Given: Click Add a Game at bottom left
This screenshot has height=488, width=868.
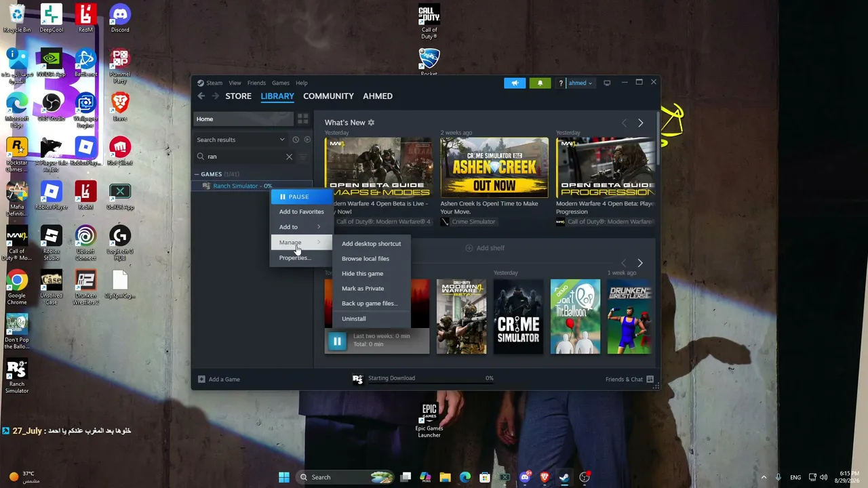Looking at the screenshot, I should click(x=219, y=380).
